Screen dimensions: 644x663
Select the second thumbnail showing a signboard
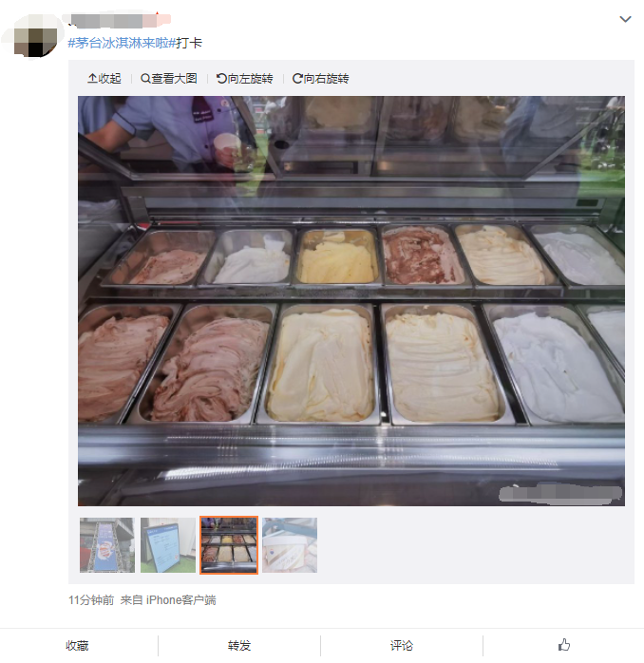pos(168,545)
